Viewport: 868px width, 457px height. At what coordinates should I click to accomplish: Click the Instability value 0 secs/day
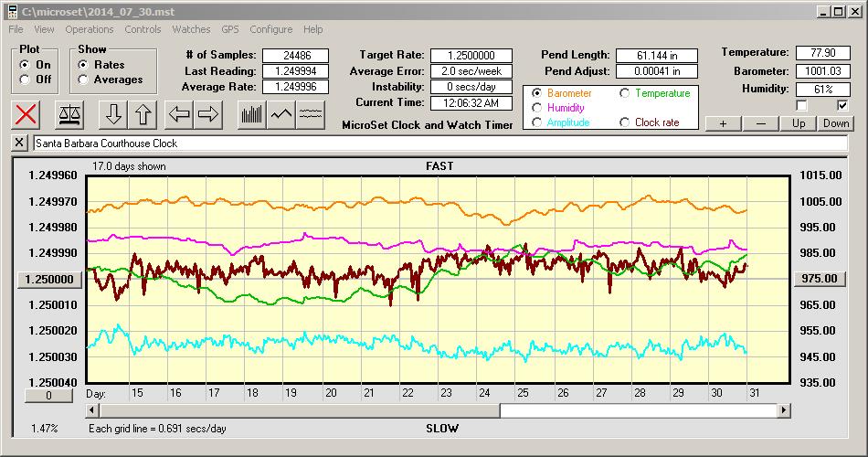click(471, 87)
